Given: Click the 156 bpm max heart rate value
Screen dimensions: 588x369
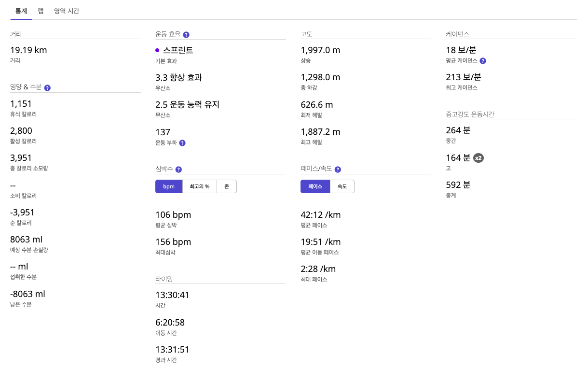Looking at the screenshot, I should [173, 241].
